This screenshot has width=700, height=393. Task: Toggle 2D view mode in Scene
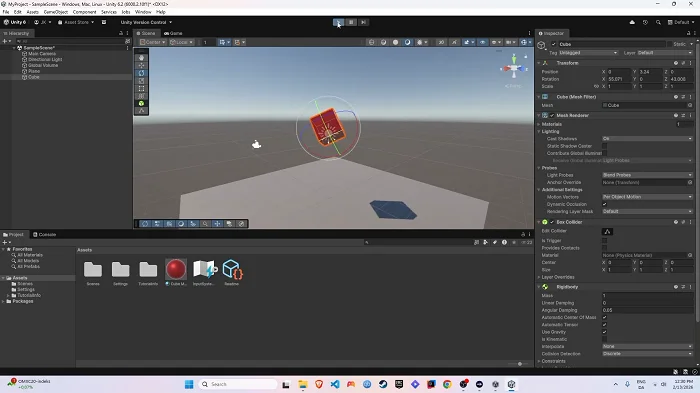tap(441, 42)
